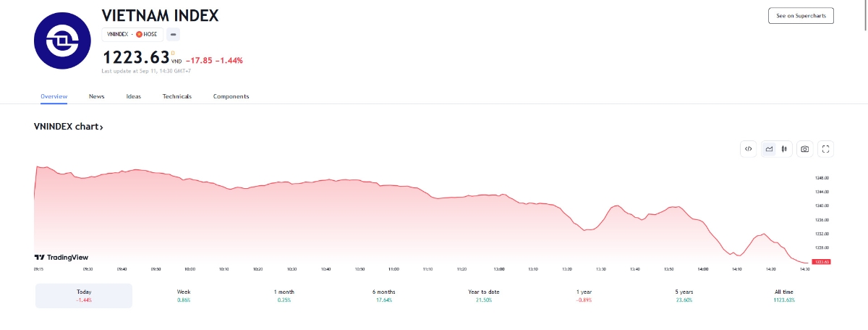Open the chart in fullscreen mode
This screenshot has width=868, height=330.
point(826,149)
